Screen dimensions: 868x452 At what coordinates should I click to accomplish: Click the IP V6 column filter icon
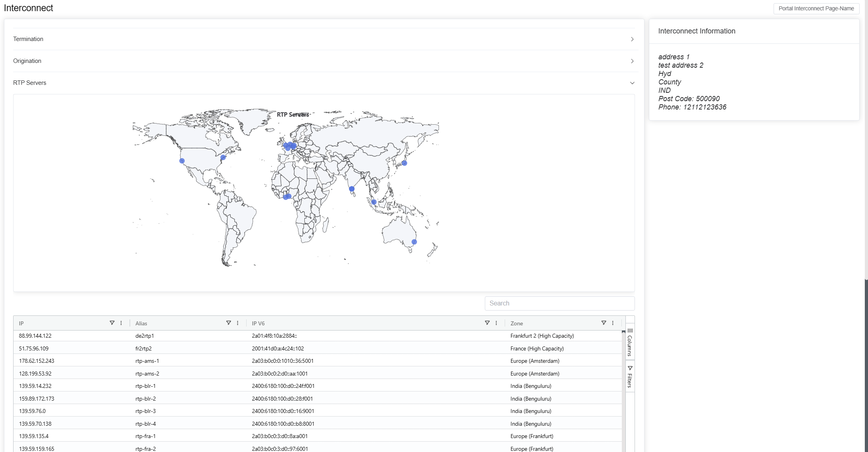[x=487, y=323]
